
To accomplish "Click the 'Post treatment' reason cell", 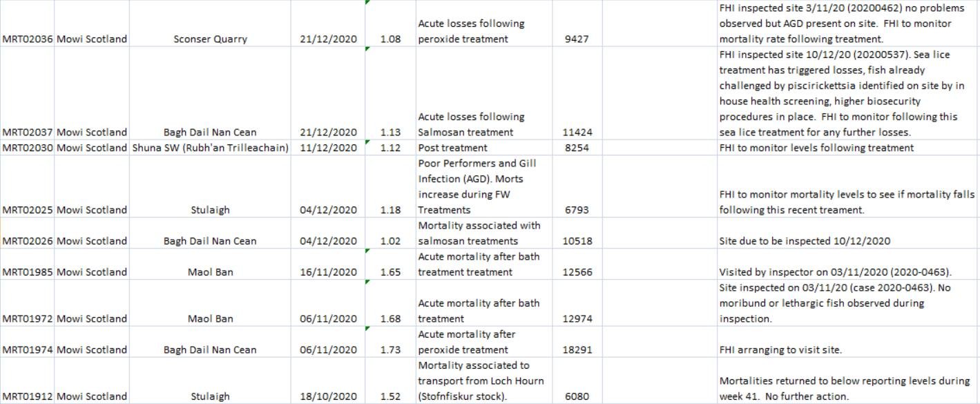I will coord(452,148).
